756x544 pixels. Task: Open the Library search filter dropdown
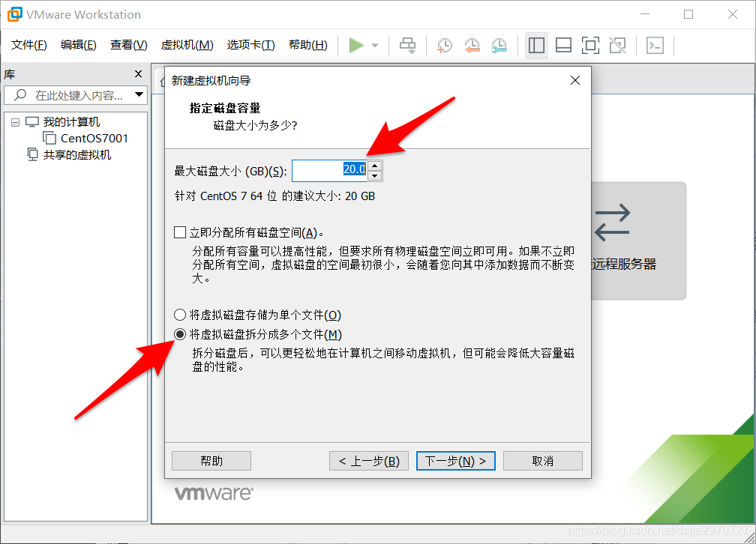139,94
